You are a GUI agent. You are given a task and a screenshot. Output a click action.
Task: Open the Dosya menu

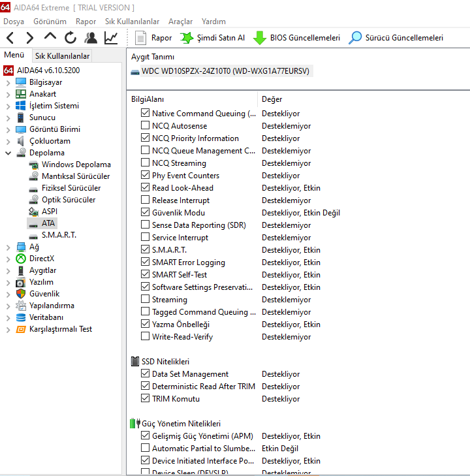click(14, 22)
